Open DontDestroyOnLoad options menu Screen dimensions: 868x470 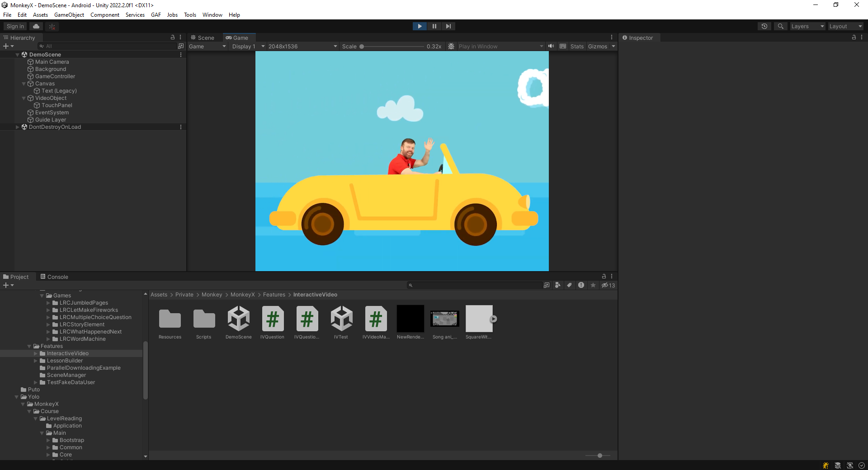coord(181,127)
